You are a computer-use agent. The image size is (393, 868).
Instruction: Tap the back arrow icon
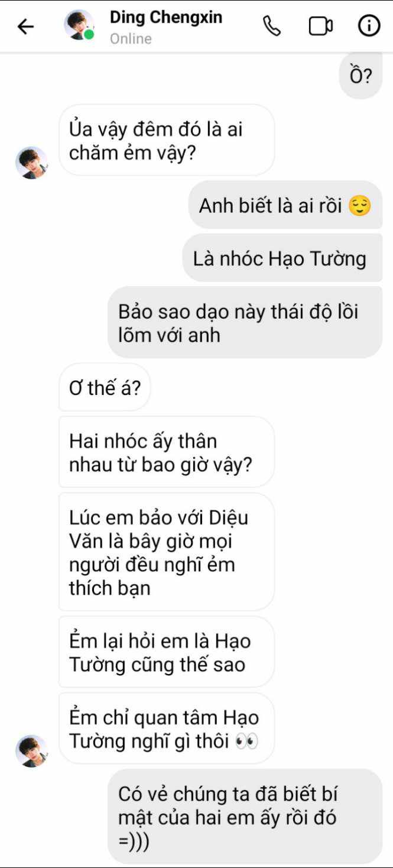(x=25, y=27)
